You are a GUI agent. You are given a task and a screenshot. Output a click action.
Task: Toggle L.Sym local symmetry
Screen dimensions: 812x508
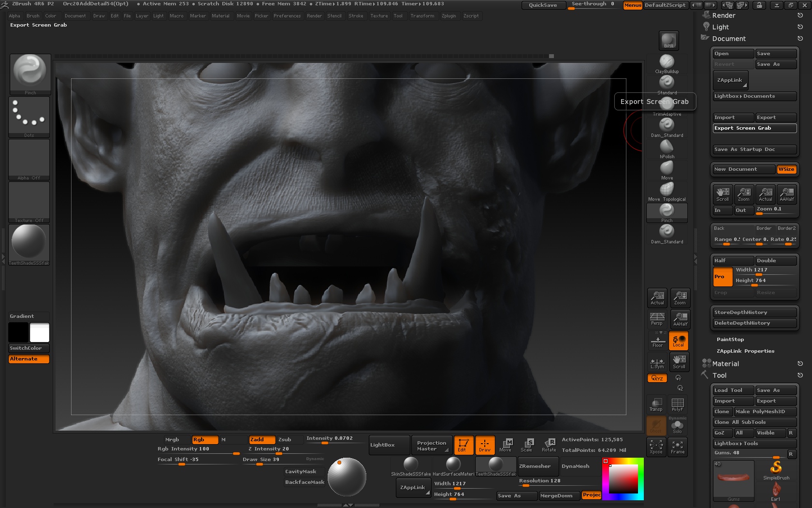point(657,362)
